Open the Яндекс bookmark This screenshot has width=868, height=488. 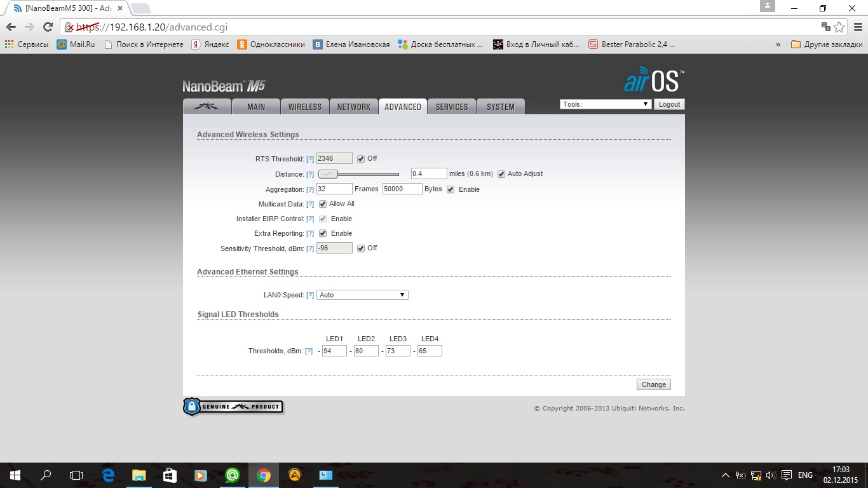click(210, 44)
